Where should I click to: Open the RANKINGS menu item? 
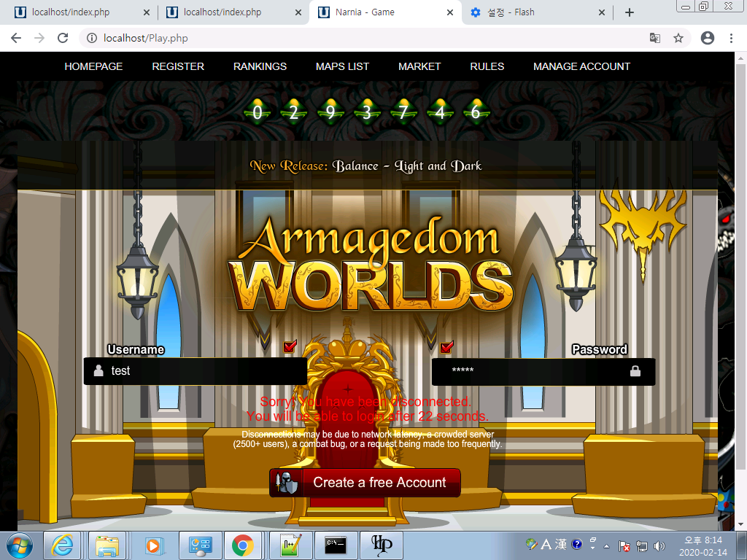[260, 66]
